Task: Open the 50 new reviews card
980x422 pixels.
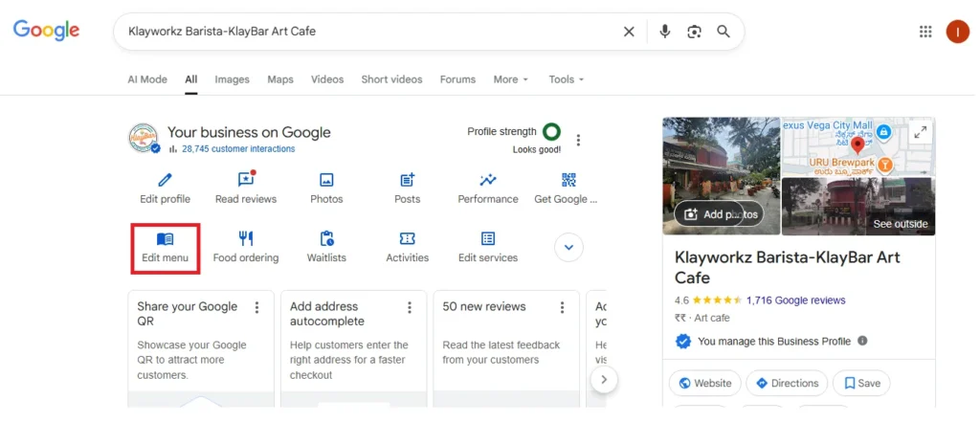Action: [506, 348]
